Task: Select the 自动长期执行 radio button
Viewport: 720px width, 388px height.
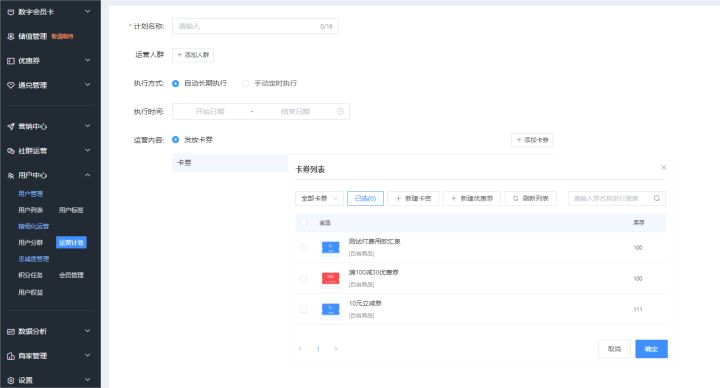Action: click(175, 83)
